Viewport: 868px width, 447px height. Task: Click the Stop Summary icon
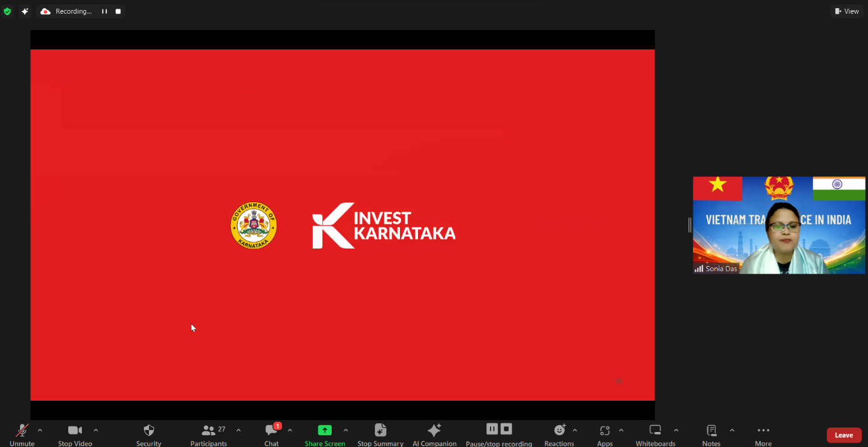point(380,434)
